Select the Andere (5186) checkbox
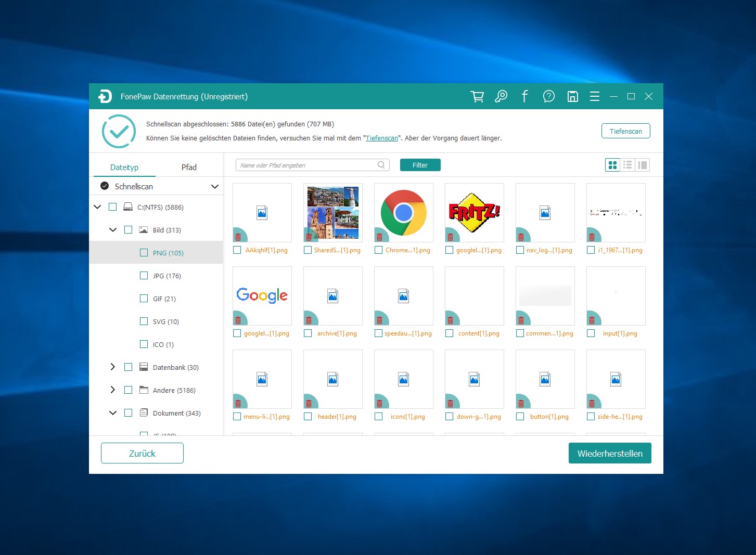 (x=128, y=390)
